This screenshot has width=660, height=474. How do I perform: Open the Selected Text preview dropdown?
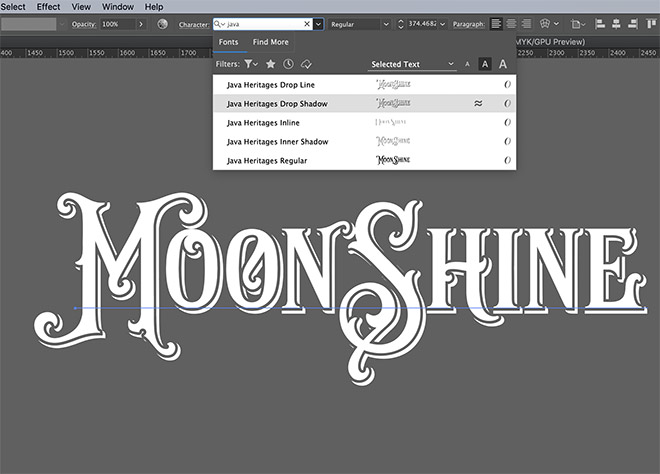tap(411, 64)
